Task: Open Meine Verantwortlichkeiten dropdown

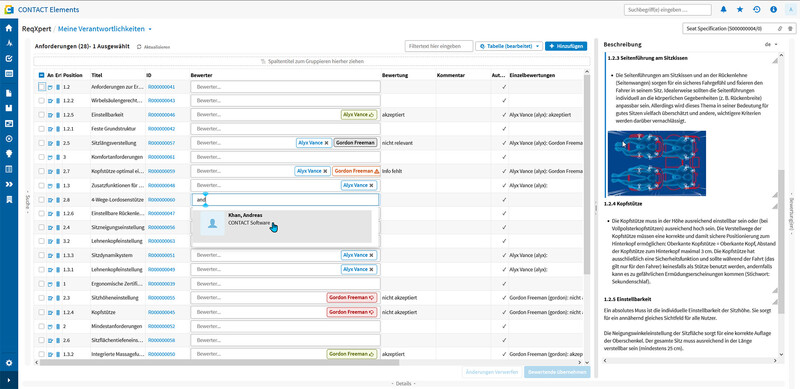Action: click(x=150, y=29)
